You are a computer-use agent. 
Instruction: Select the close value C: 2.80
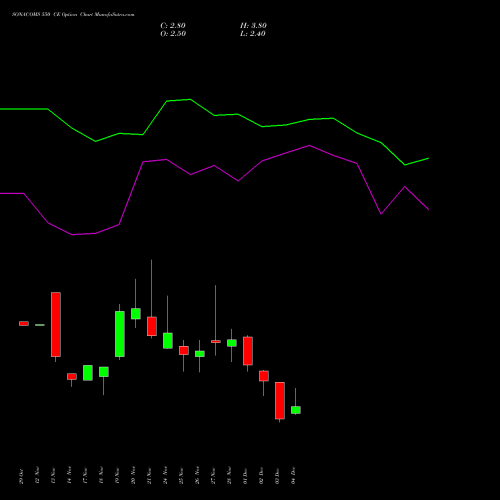pos(173,26)
